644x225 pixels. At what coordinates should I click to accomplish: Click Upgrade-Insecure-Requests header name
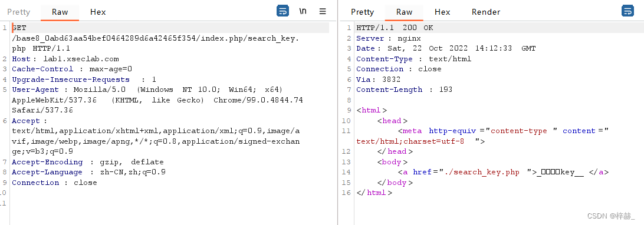tap(71, 80)
